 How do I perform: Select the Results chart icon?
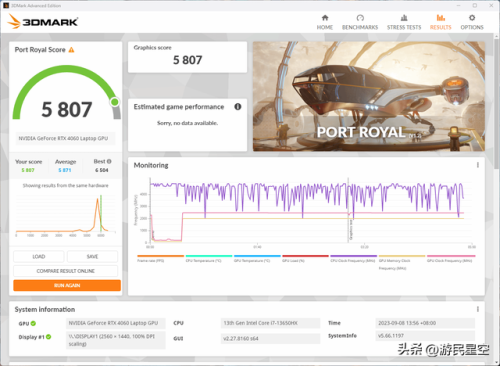(x=441, y=18)
